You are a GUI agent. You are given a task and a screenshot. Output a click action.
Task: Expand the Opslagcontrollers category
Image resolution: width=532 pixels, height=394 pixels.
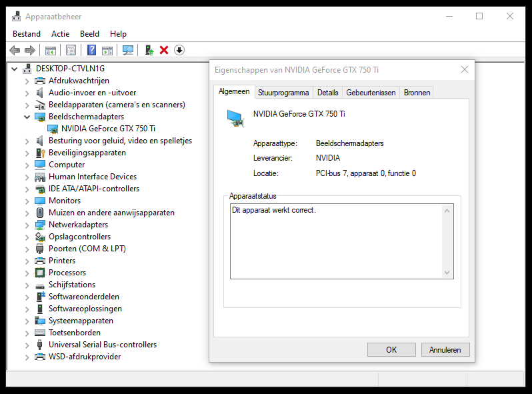[27, 237]
